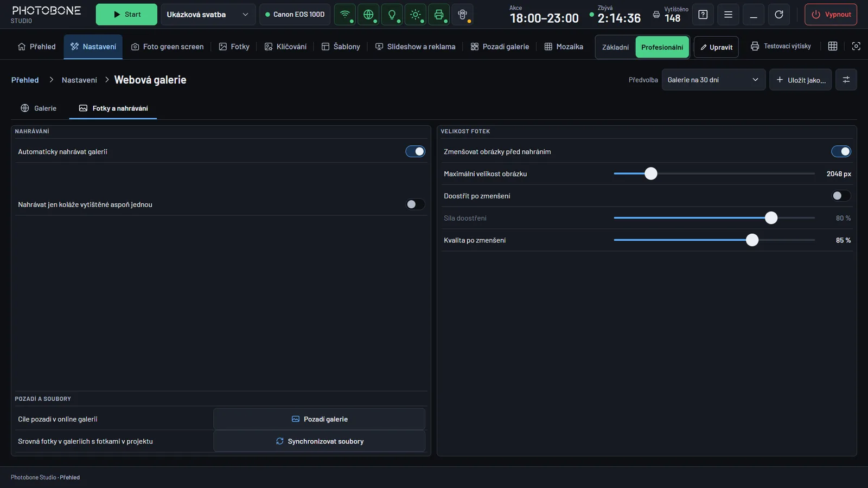868x488 pixels.
Task: Open Canon EOS 100D camera selector
Action: coord(295,15)
